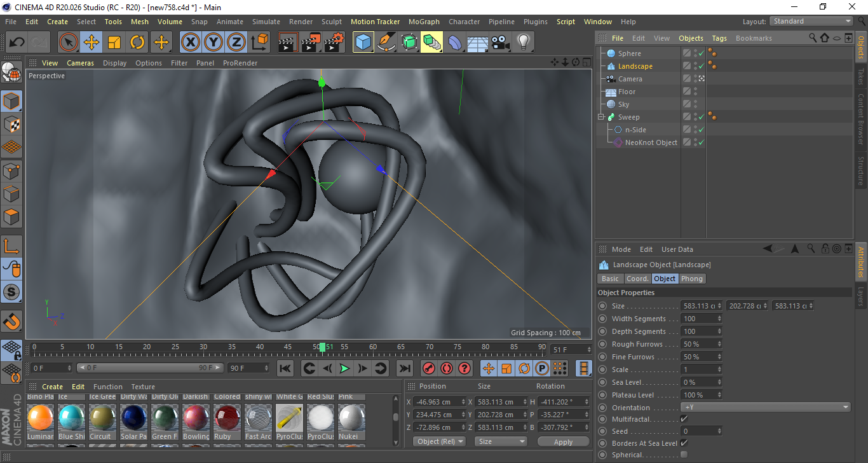Image resolution: width=868 pixels, height=463 pixels.
Task: Click the X position input field
Action: coord(439,402)
